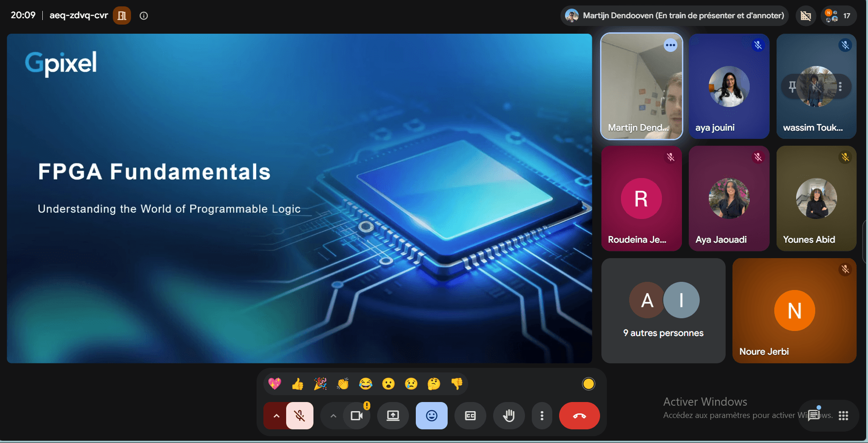Click Martijn Dendooven's video tile
868x443 pixels.
[641, 87]
